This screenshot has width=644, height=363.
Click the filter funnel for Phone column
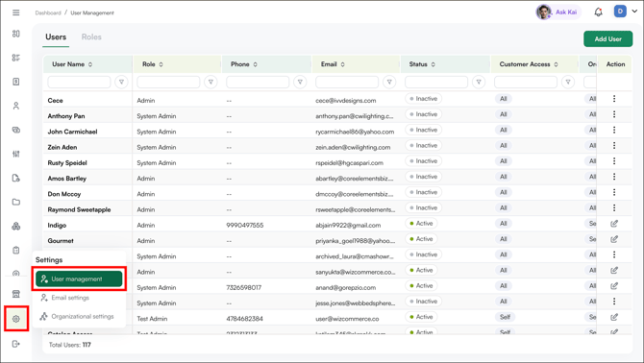point(300,82)
